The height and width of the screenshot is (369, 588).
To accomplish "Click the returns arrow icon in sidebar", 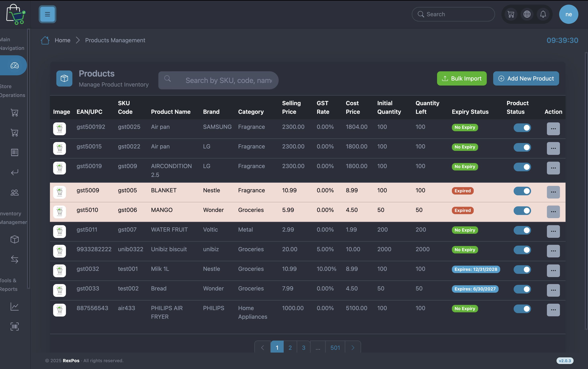I will pyautogui.click(x=14, y=172).
